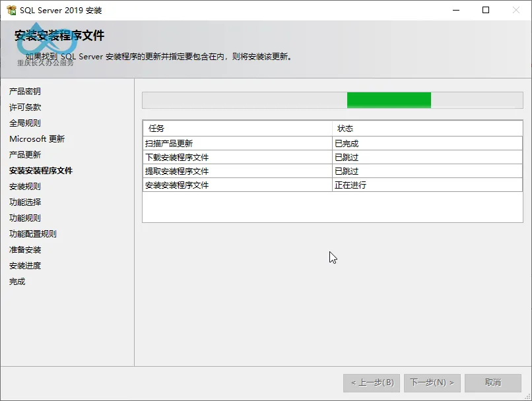532x401 pixels.
Task: Click the 状态 column header
Action: tap(428, 129)
